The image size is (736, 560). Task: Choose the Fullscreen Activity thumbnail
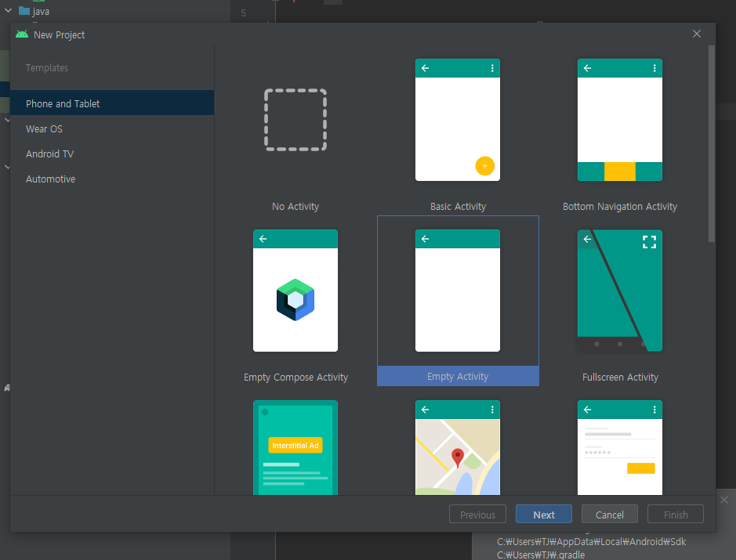[619, 291]
